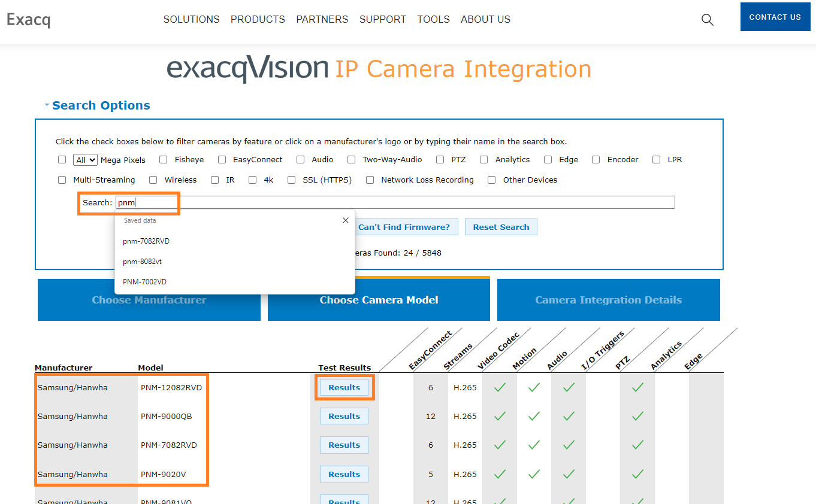Click the I/O Triggers column header
816x504 pixels.
click(x=603, y=351)
